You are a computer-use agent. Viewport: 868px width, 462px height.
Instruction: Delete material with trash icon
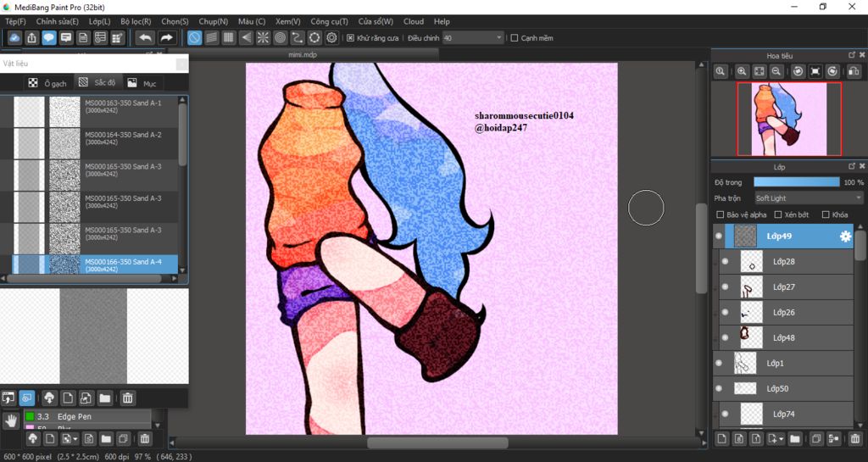click(127, 398)
